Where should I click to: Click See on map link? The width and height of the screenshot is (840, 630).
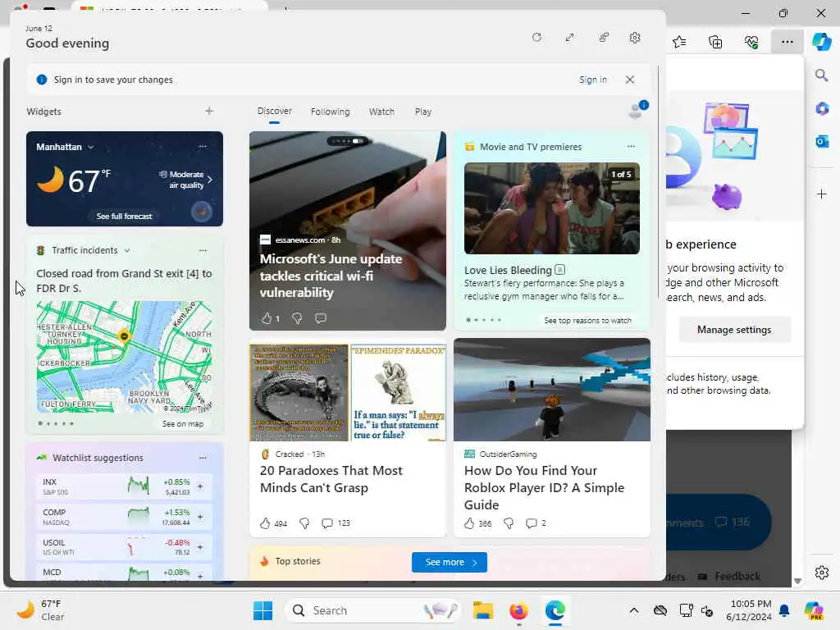point(183,423)
